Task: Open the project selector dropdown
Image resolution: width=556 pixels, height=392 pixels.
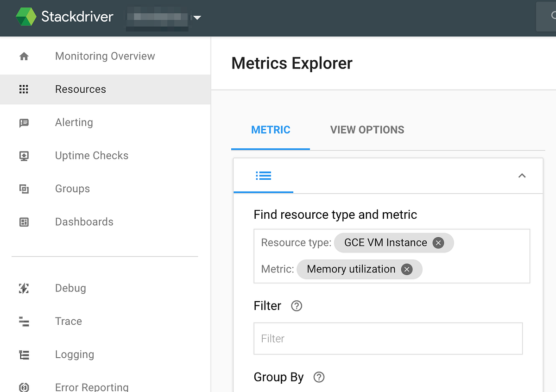Action: pyautogui.click(x=197, y=18)
